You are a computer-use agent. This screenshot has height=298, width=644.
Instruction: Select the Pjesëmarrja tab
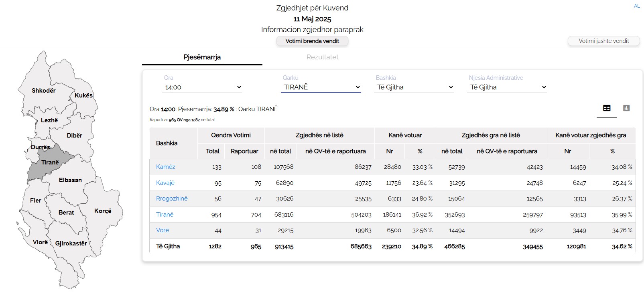[202, 57]
